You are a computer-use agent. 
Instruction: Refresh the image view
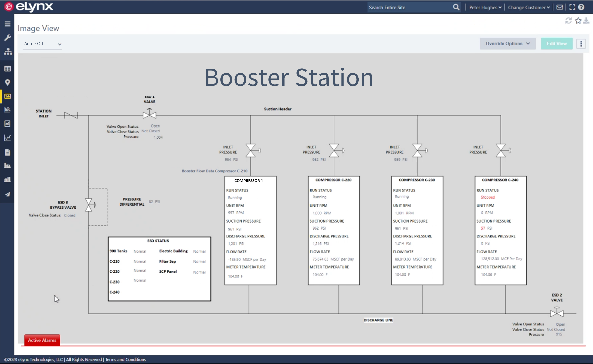tap(568, 21)
